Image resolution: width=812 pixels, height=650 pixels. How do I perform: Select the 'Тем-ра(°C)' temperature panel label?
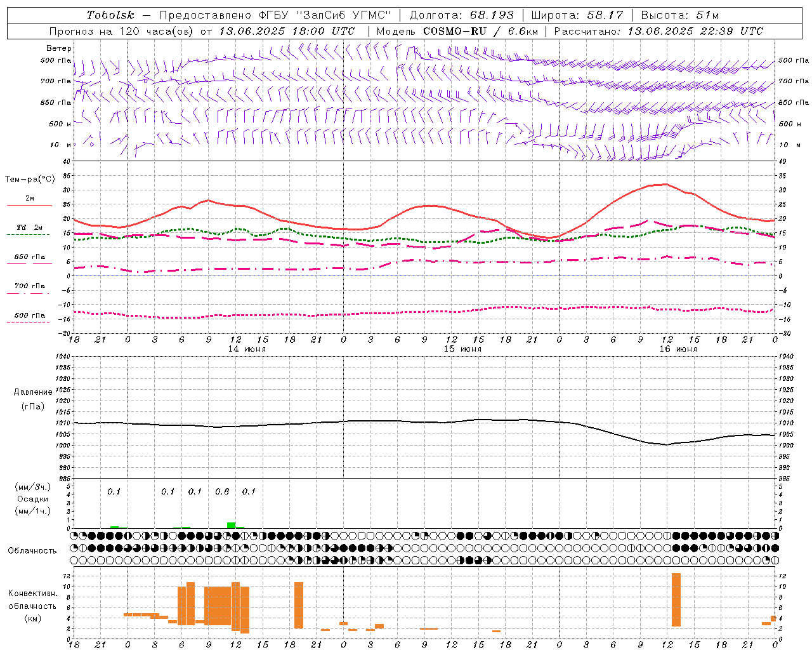[30, 180]
